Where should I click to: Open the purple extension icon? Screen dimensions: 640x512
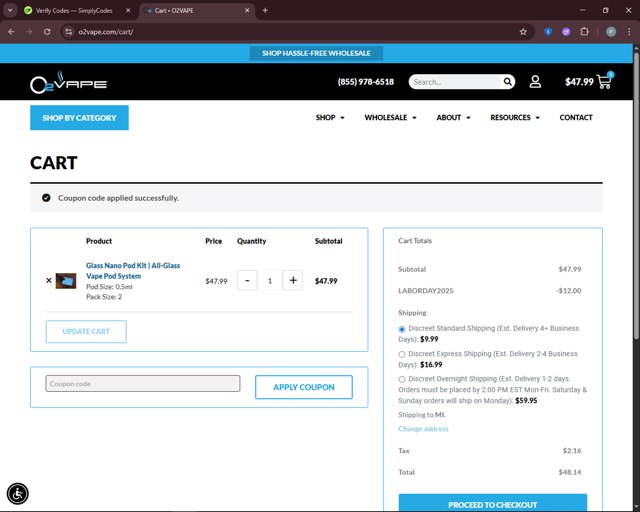point(566,32)
